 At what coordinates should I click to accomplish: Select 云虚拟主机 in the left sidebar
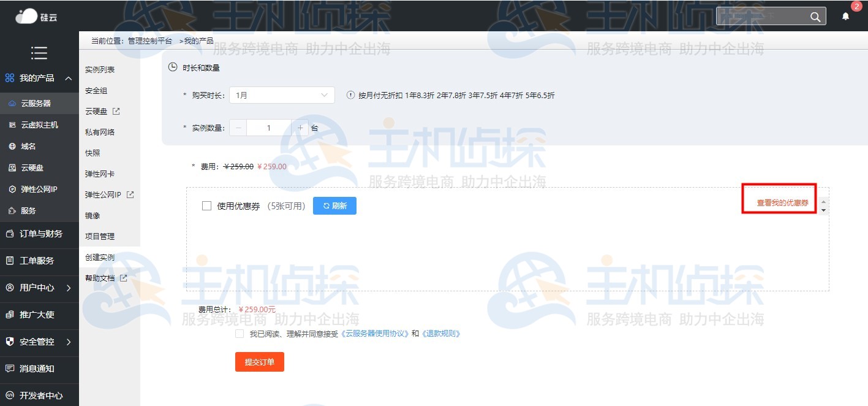tap(39, 125)
